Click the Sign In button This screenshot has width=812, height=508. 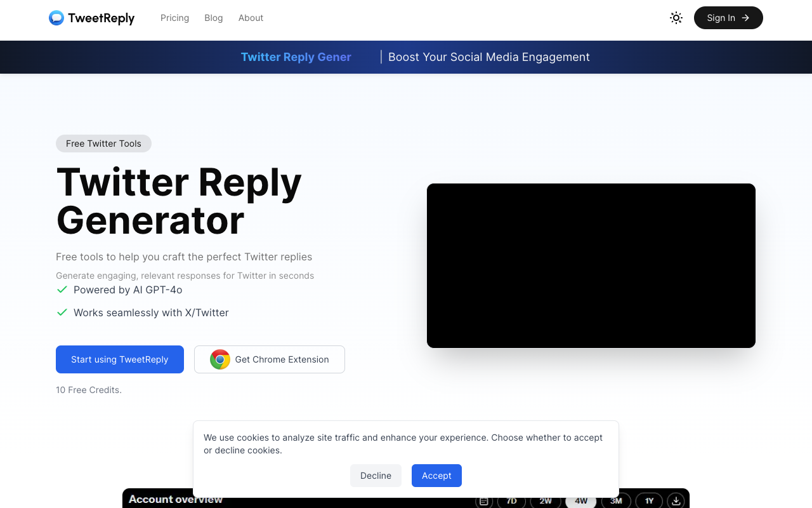pyautogui.click(x=728, y=18)
